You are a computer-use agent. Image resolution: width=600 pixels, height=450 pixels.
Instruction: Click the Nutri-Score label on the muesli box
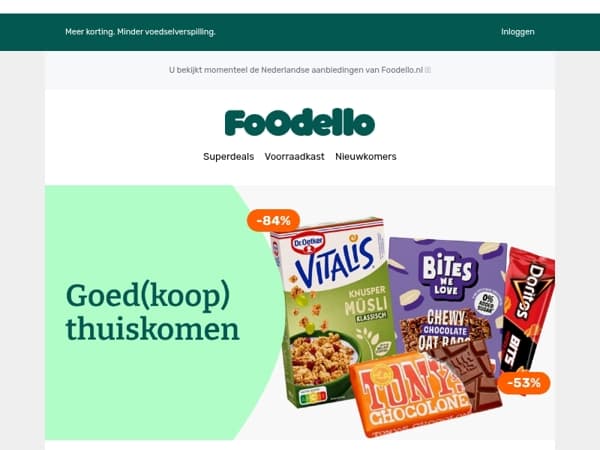click(x=313, y=397)
